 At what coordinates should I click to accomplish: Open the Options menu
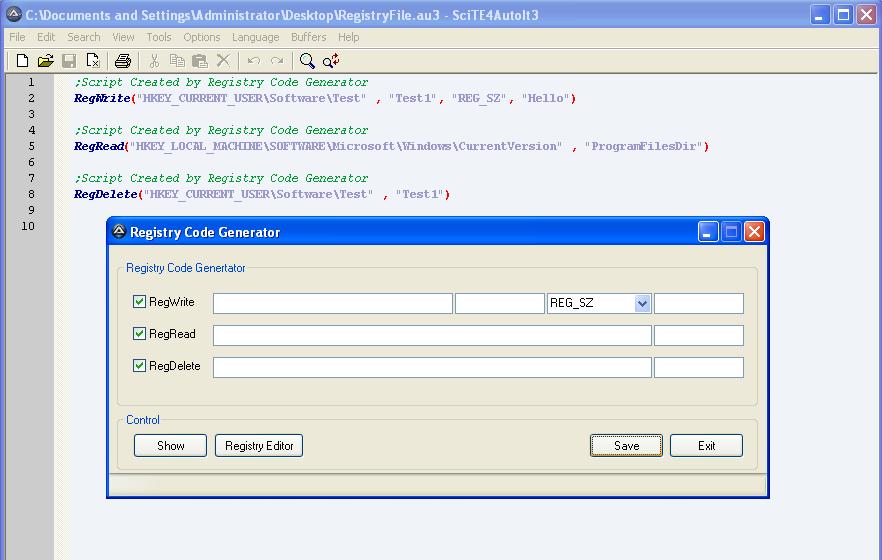pyautogui.click(x=201, y=37)
